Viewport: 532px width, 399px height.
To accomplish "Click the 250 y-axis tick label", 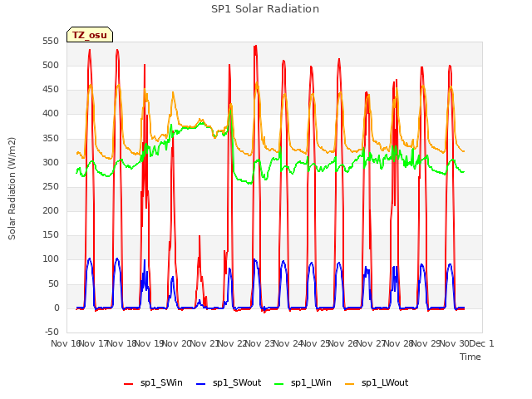I will tap(51, 186).
